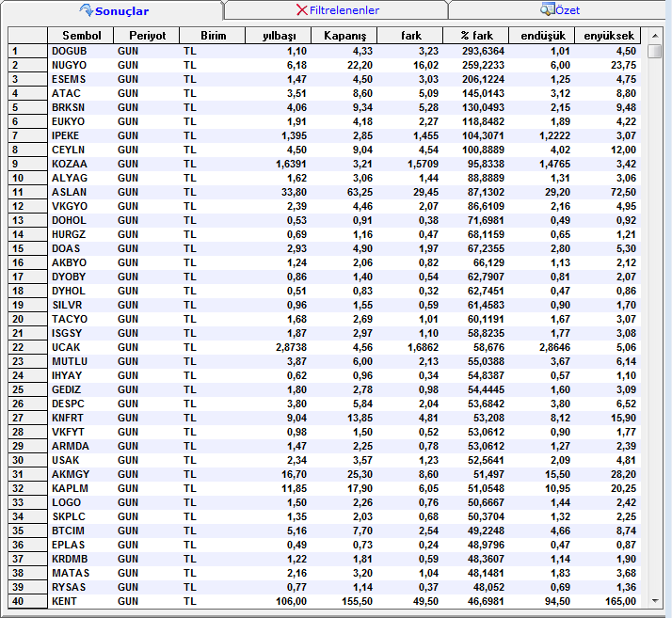Select the VKGYO symbol cell
Image resolution: width=672 pixels, height=618 pixels.
(x=81, y=206)
